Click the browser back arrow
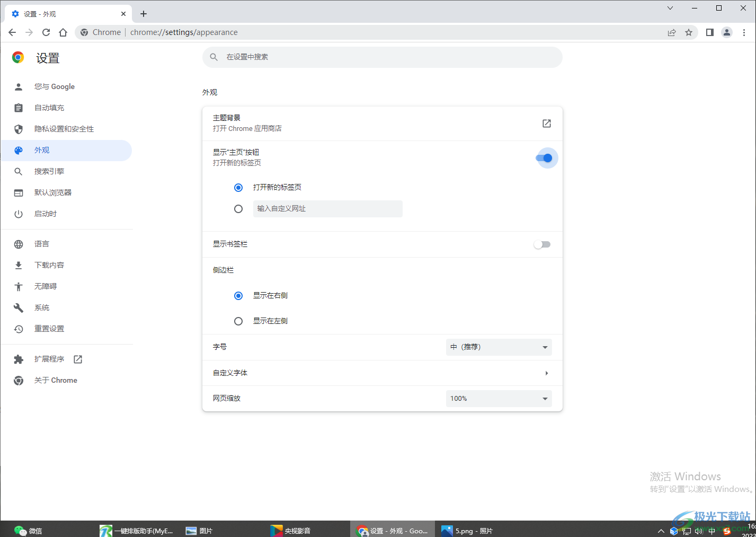 point(12,32)
